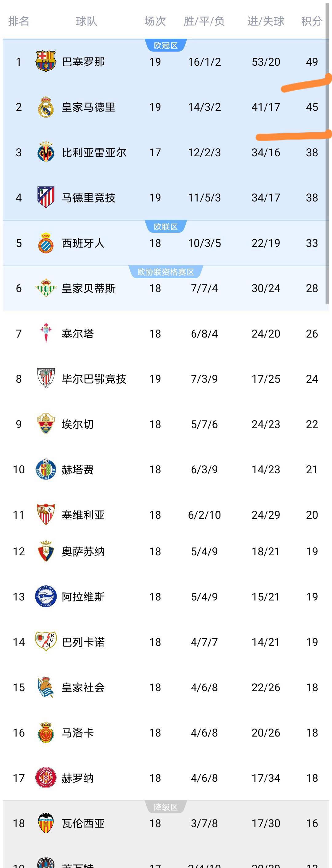
Task: Select the 埃尔切 ranking row
Action: pos(166,424)
